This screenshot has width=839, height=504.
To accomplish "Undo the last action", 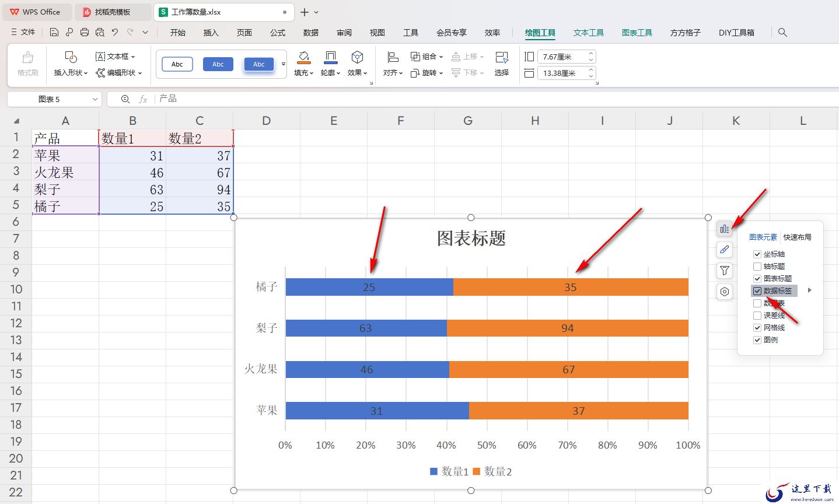I will (x=115, y=33).
